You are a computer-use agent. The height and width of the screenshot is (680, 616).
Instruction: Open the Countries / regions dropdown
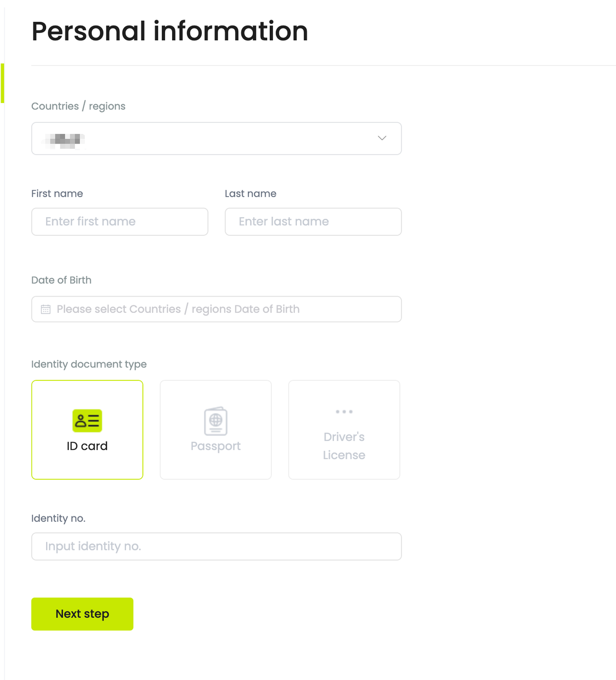[217, 139]
